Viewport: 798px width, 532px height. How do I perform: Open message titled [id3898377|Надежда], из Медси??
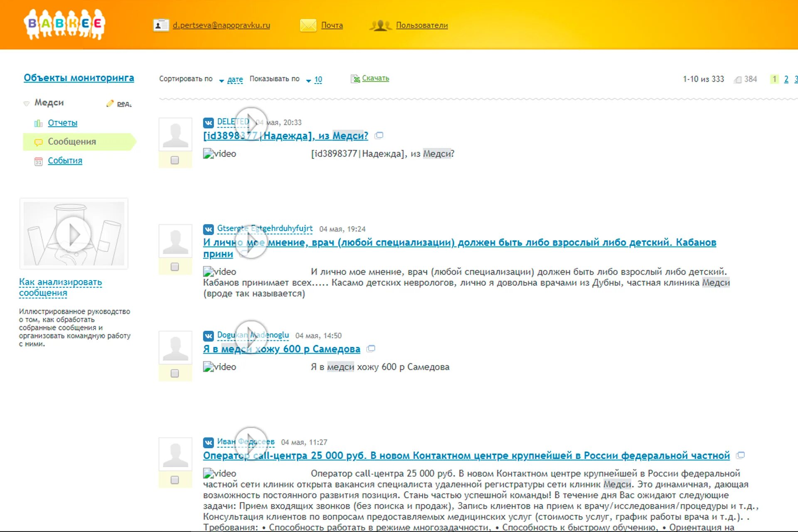(x=286, y=135)
